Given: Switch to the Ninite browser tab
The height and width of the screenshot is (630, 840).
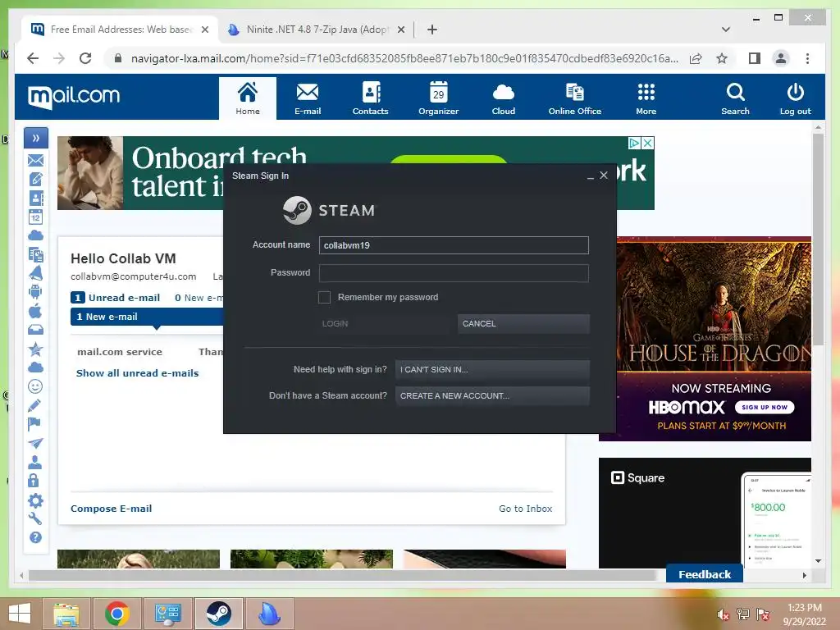Looking at the screenshot, I should coord(316,30).
